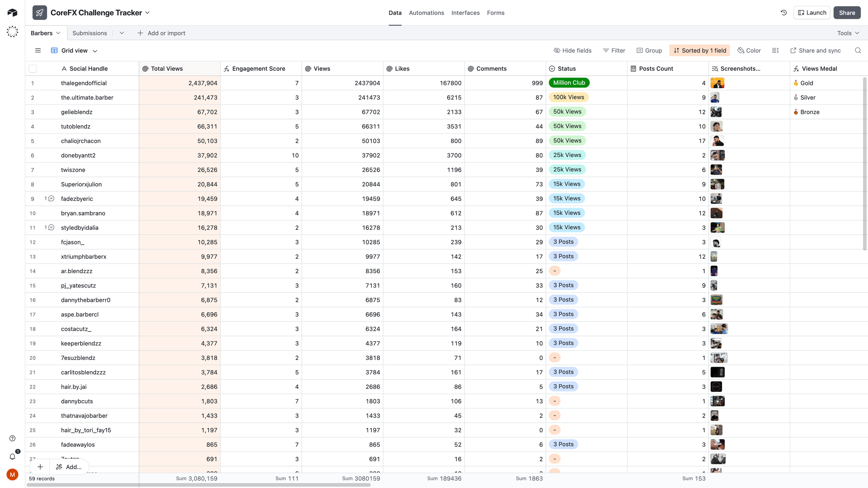Screen dimensions: 868x488
Task: Open the Grid view dropdown
Action: pos(74,51)
